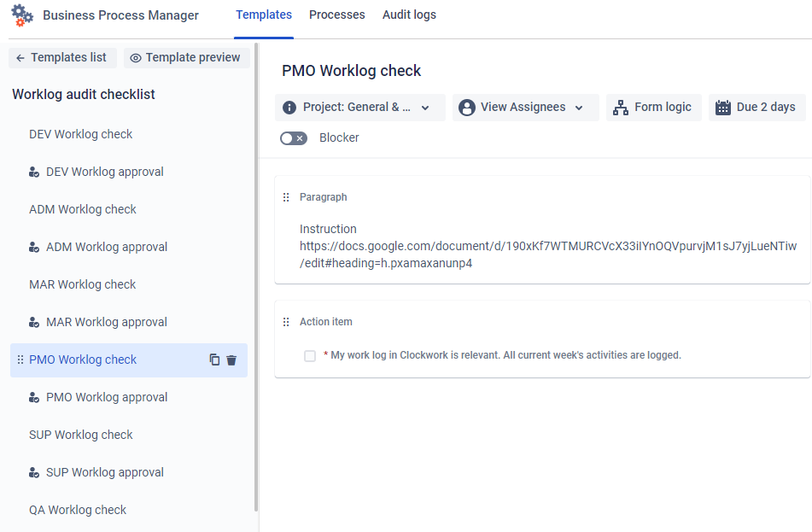This screenshot has width=812, height=532.
Task: Click the Business Process Manager gear logo
Action: click(22, 15)
